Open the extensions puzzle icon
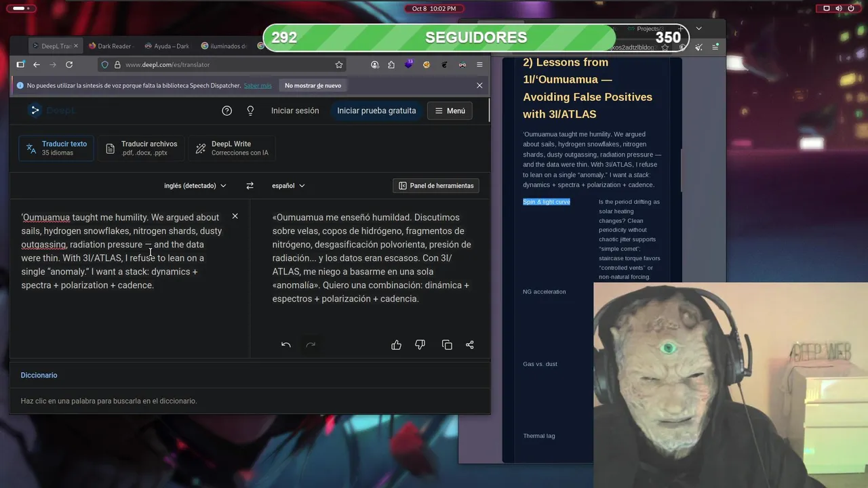Viewport: 868px width, 488px height. coord(391,64)
